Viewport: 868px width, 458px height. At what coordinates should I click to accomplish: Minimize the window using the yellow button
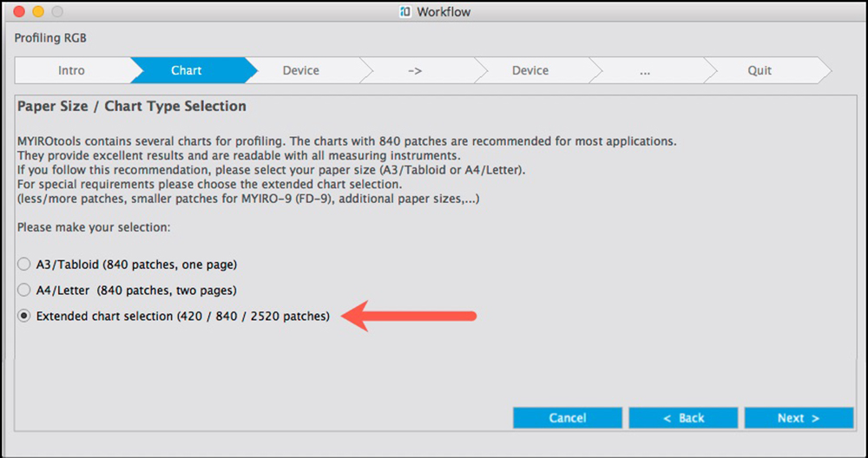point(38,12)
